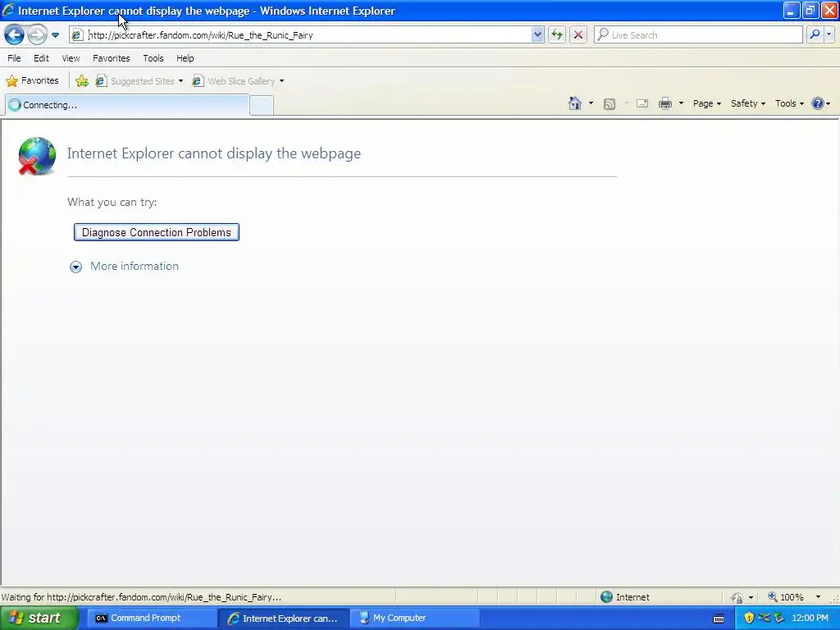Open the Tools menu in menu bar
Viewport: 840px width, 630px height.
pos(153,58)
